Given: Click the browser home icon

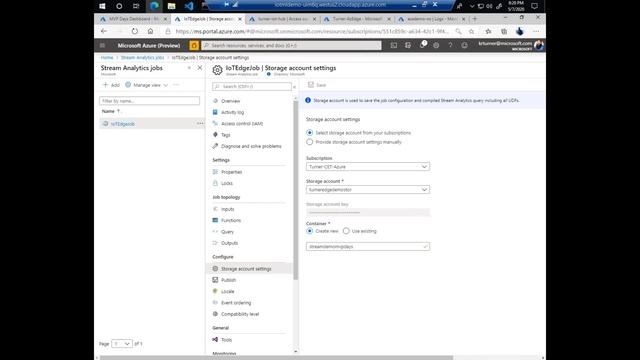Looking at the screenshot, I should click(x=150, y=31).
